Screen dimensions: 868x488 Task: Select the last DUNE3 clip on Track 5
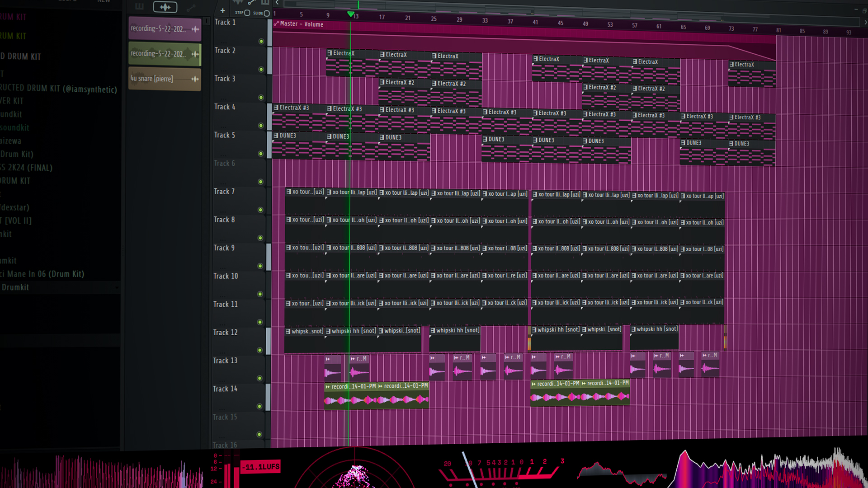coord(752,153)
